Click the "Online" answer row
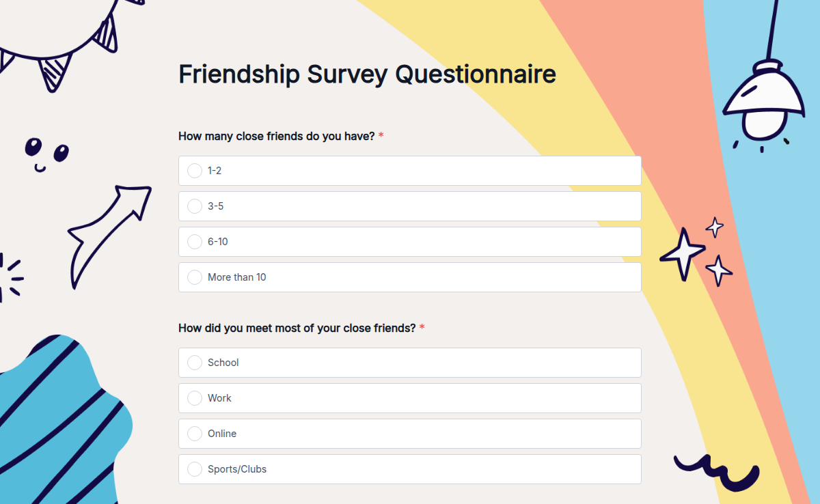Viewport: 820px width, 504px height. pyautogui.click(x=410, y=434)
